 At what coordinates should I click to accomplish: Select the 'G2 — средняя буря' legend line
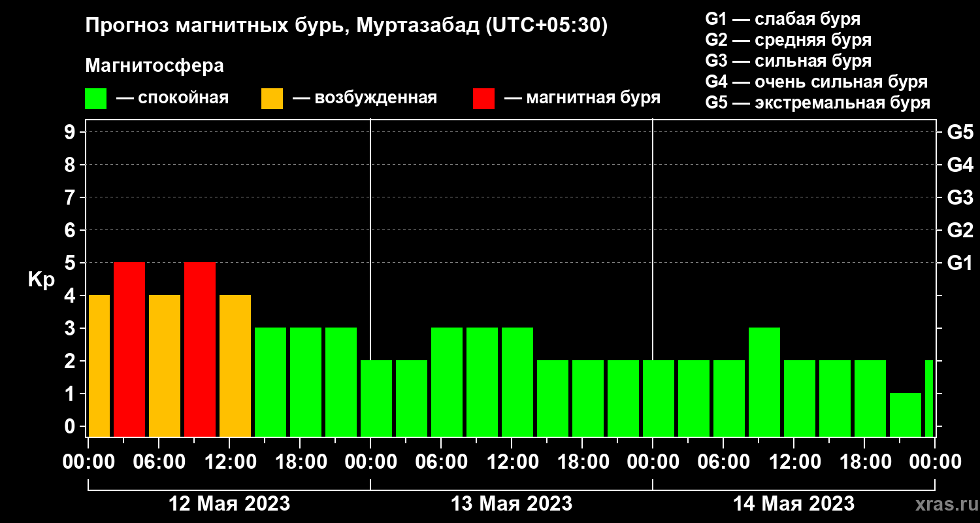(789, 39)
